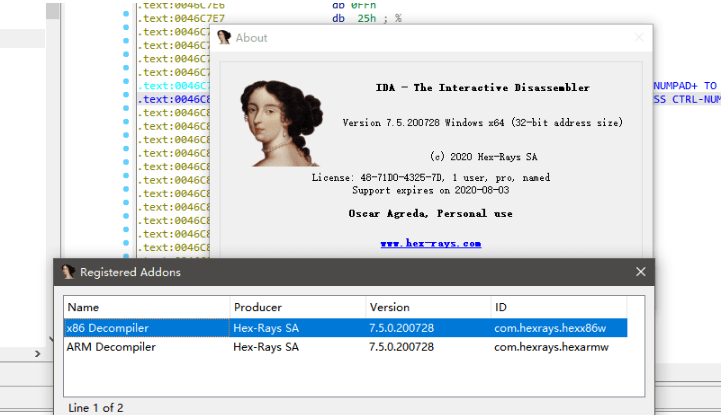Close the About dialog
This screenshot has height=415, width=723.
[639, 38]
